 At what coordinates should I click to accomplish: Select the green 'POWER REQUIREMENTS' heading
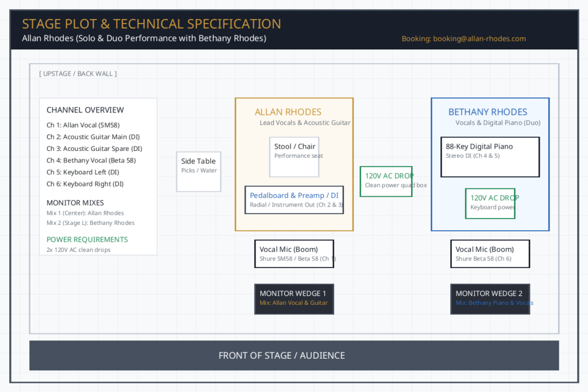click(87, 239)
